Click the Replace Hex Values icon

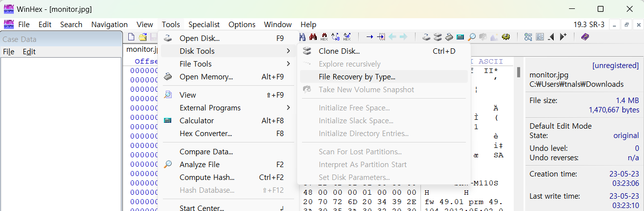(x=347, y=37)
